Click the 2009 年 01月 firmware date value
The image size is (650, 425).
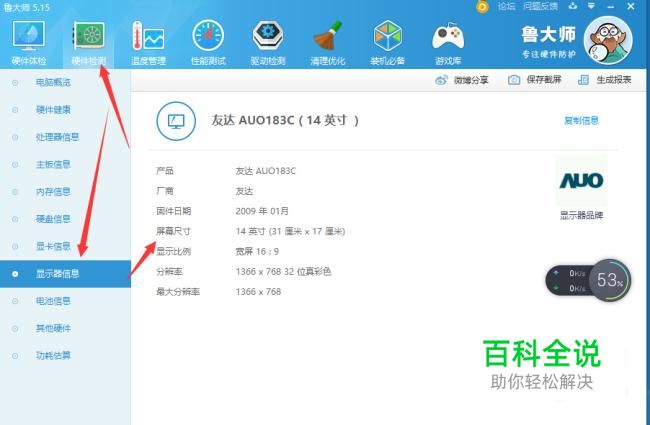click(x=262, y=211)
